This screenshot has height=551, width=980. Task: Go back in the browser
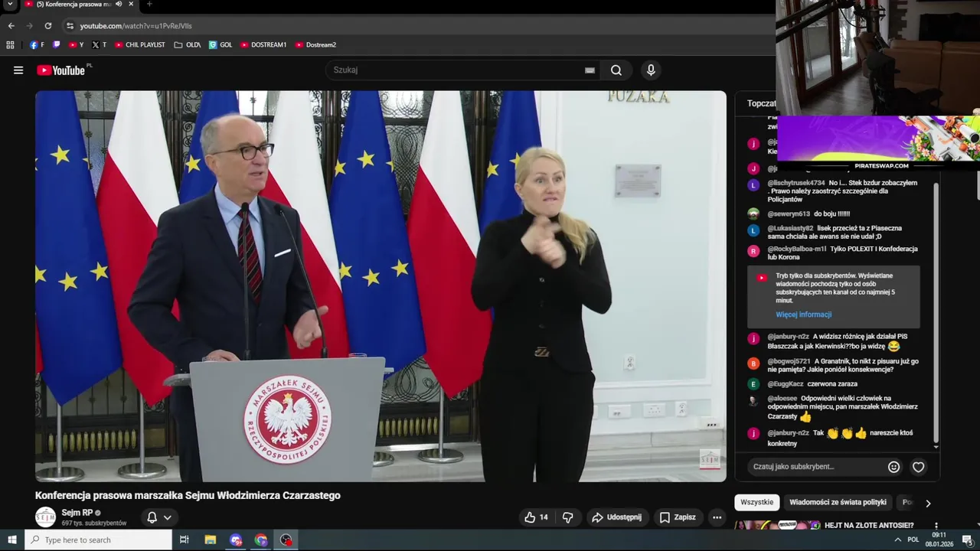point(11,25)
